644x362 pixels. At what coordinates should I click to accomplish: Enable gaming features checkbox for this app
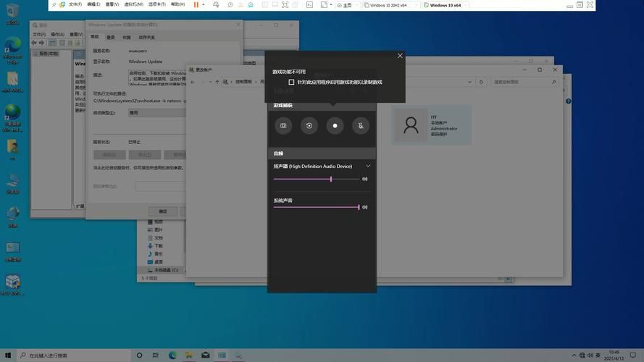(x=292, y=82)
